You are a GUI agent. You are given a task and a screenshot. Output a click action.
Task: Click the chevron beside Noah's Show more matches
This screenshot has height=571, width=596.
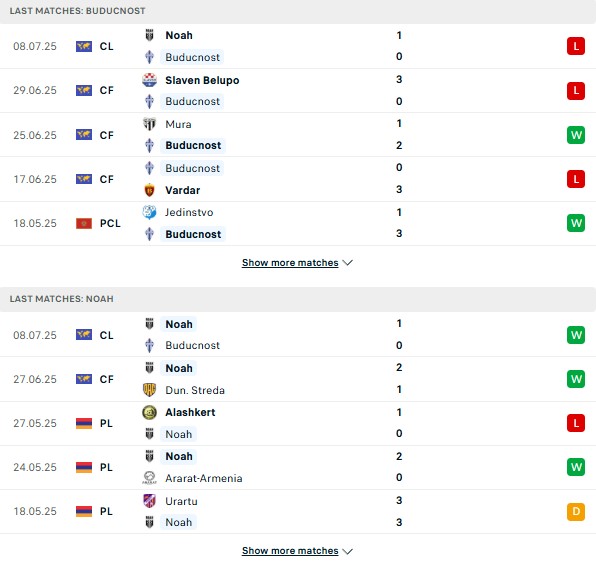[347, 551]
